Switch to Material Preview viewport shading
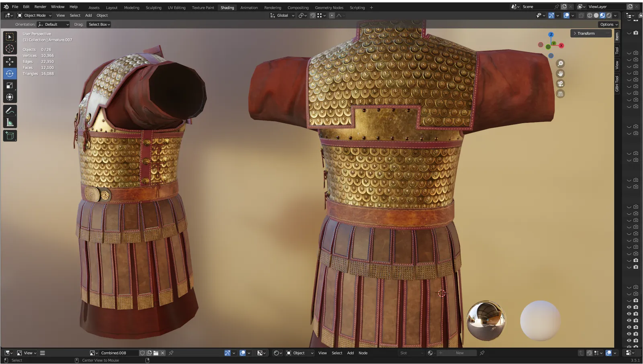Viewport: 643px width, 364px height. click(x=602, y=15)
